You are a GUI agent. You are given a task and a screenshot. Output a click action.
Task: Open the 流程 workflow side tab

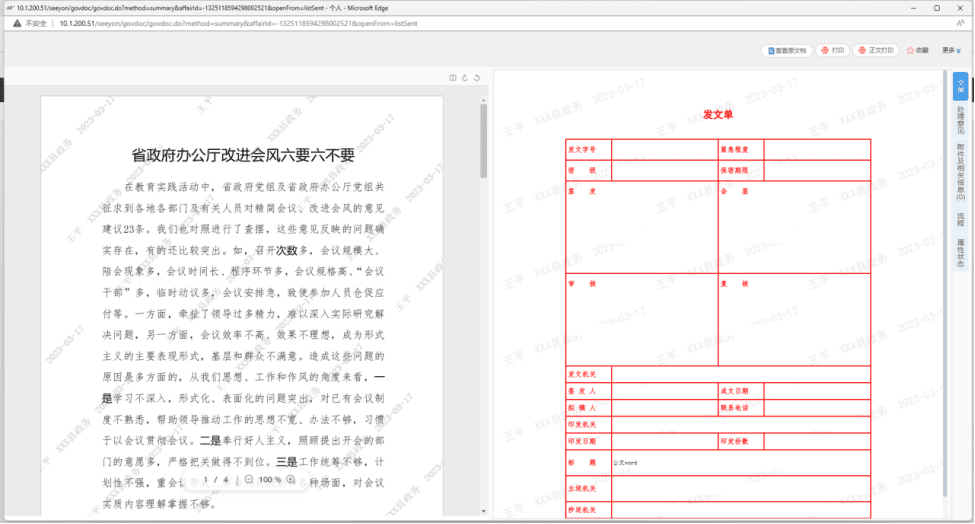click(961, 219)
